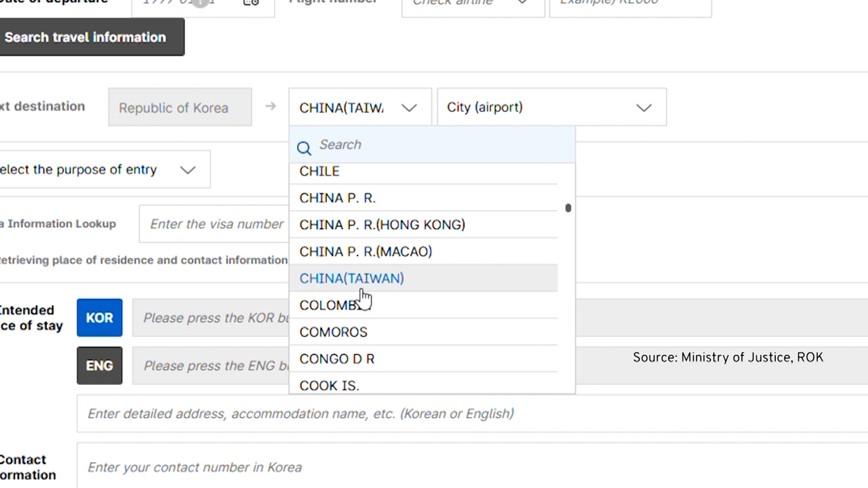Select CHILE from the country list

[319, 171]
